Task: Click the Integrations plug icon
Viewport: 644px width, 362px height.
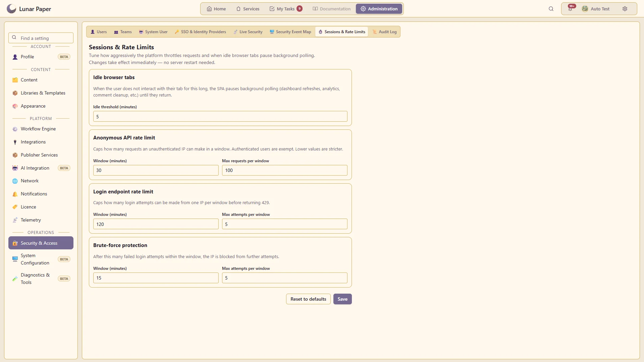Action: (15, 142)
